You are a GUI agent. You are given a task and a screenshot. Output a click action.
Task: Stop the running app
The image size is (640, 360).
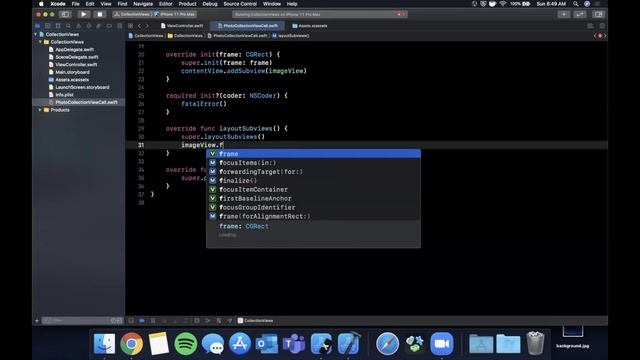100,14
